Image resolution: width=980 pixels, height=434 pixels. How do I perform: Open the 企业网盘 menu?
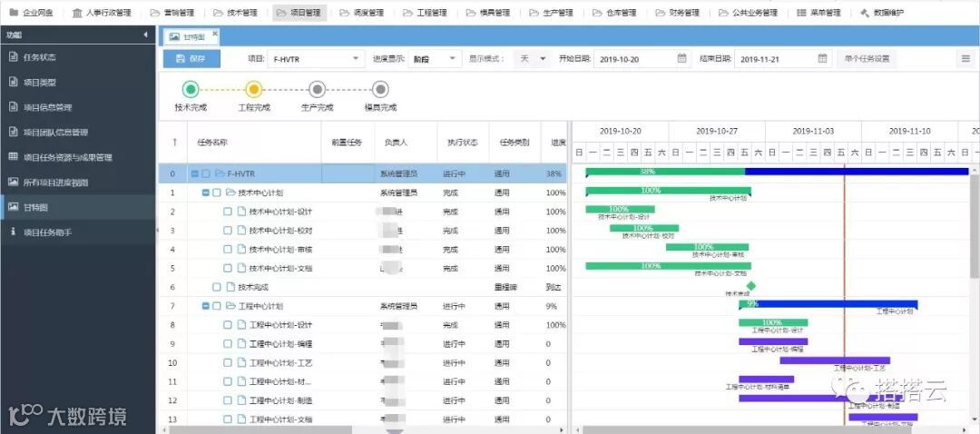click(x=31, y=13)
